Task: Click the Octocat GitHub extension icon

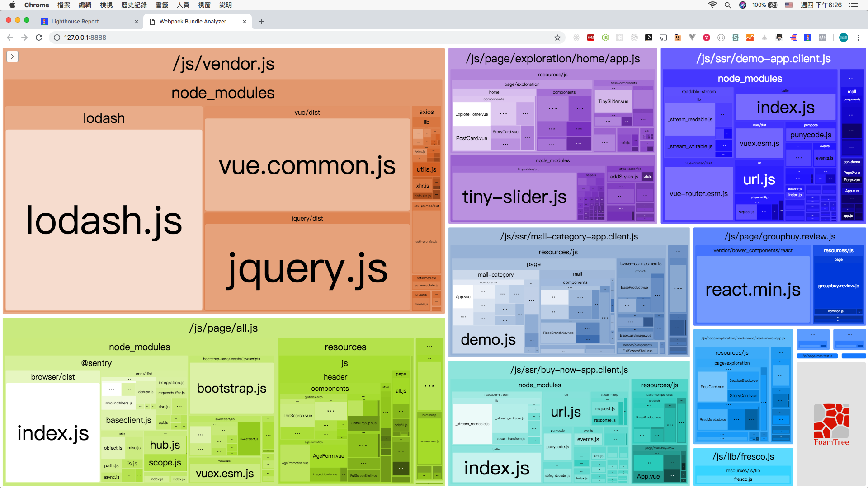Action: pos(779,38)
